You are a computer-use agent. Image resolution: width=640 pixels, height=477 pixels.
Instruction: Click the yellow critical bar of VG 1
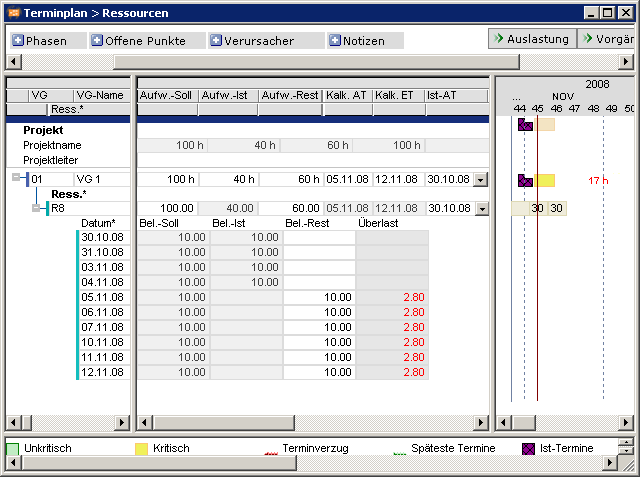pos(544,180)
